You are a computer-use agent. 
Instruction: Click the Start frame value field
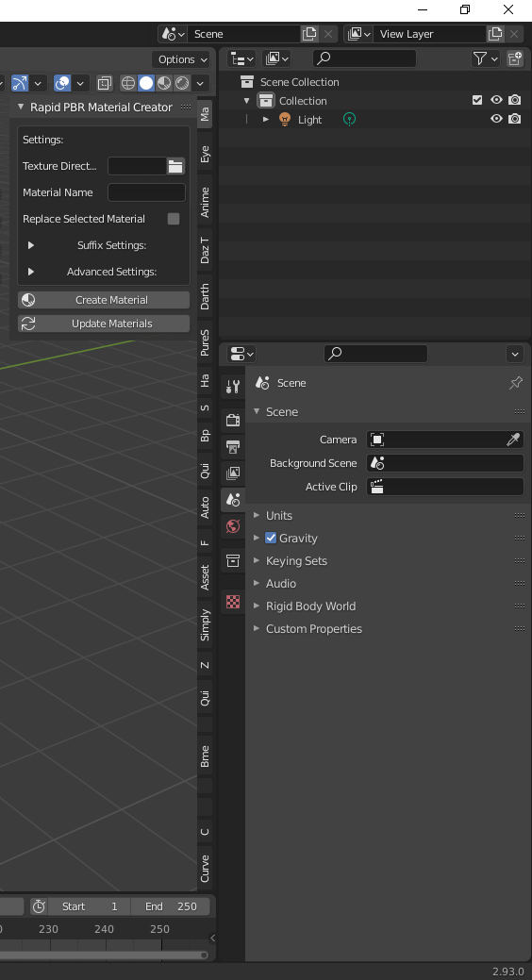tap(90, 906)
